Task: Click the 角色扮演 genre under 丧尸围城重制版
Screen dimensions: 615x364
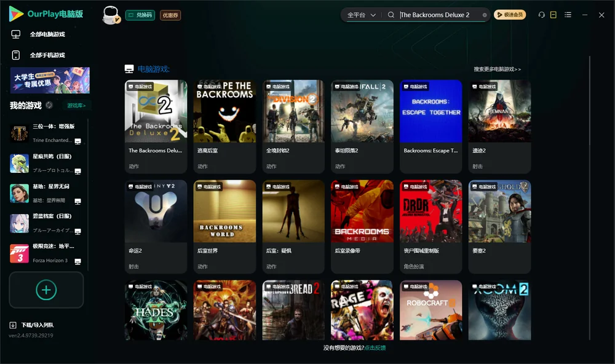Action: tap(414, 266)
